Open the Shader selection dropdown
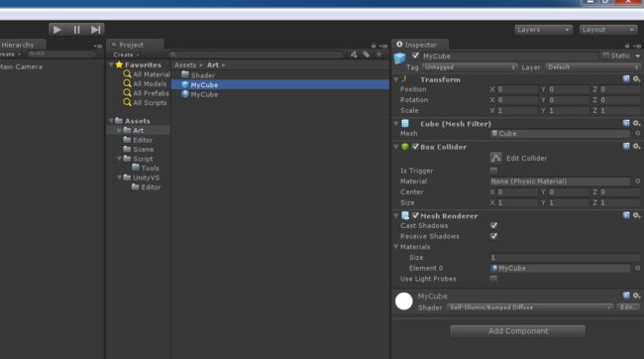This screenshot has height=359, width=644. click(x=529, y=307)
